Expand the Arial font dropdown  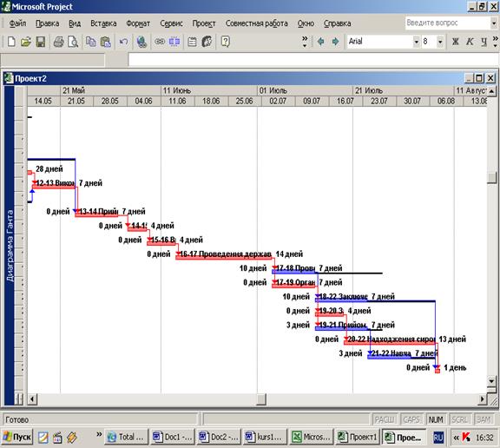pos(416,42)
